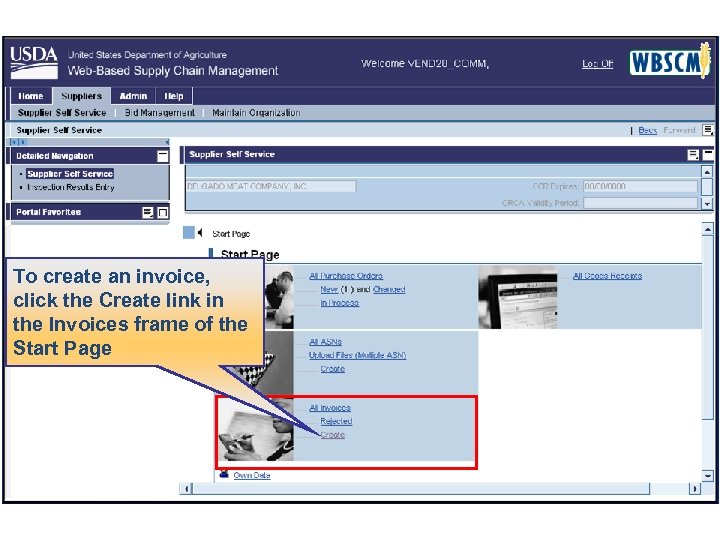720x540 pixels.
Task: View New purchase orders
Action: (329, 289)
